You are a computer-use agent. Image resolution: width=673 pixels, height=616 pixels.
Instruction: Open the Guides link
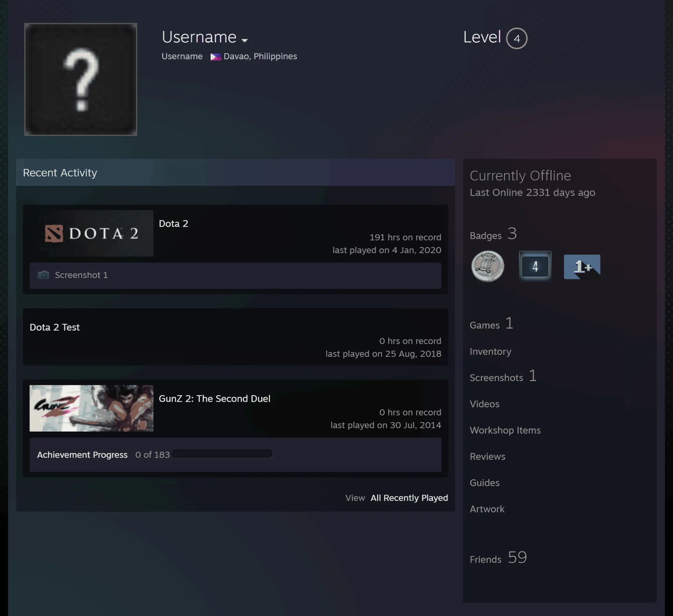click(x=484, y=483)
